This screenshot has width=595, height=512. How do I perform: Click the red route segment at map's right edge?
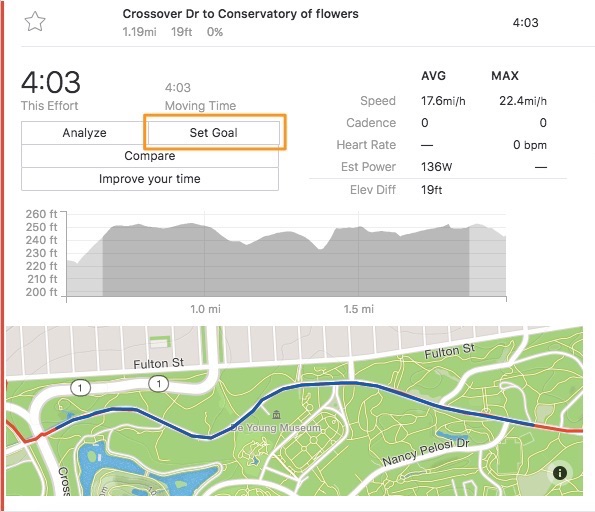coord(559,429)
